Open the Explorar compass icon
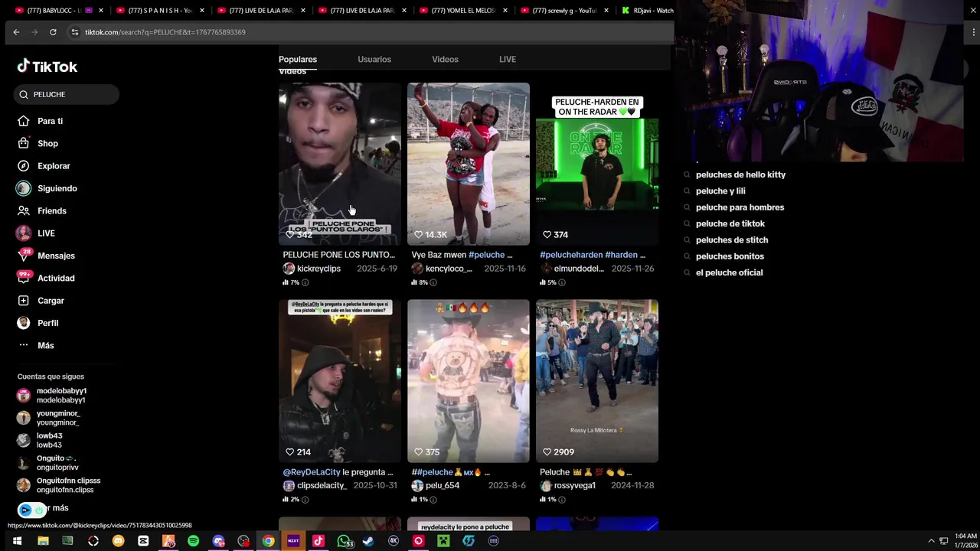The width and height of the screenshot is (980, 551). tap(24, 166)
